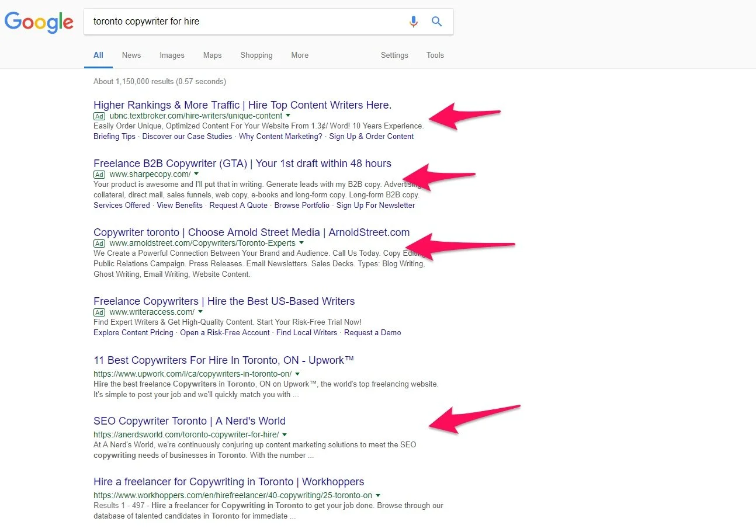Open the Briefing Tips sitelink

click(x=115, y=136)
